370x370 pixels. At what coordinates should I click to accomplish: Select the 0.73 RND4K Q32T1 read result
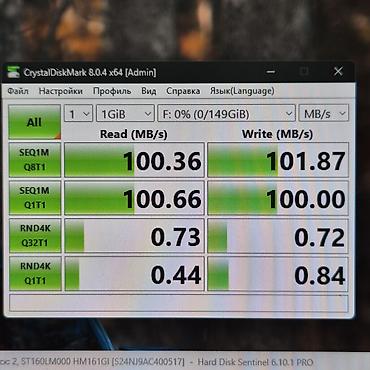click(x=134, y=236)
